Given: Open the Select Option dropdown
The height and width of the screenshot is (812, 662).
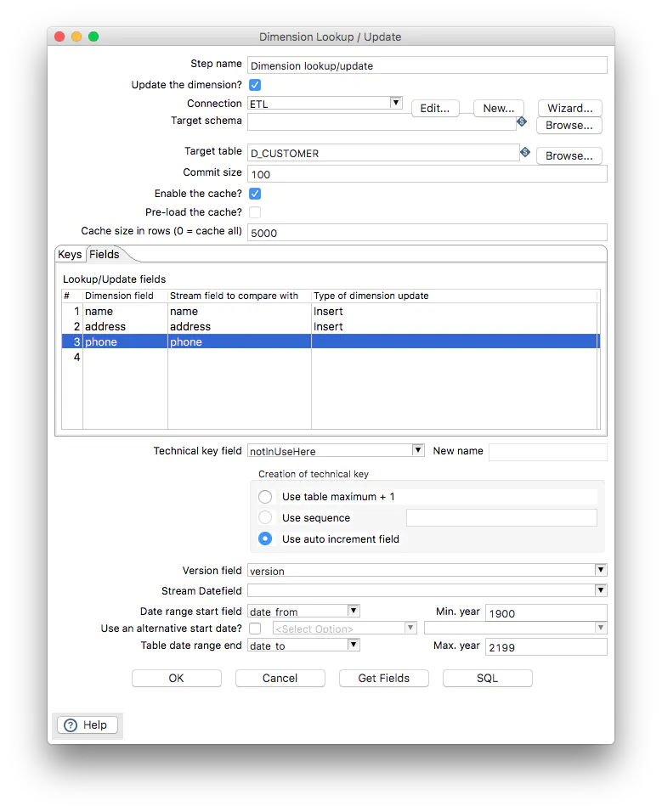Looking at the screenshot, I should point(410,628).
